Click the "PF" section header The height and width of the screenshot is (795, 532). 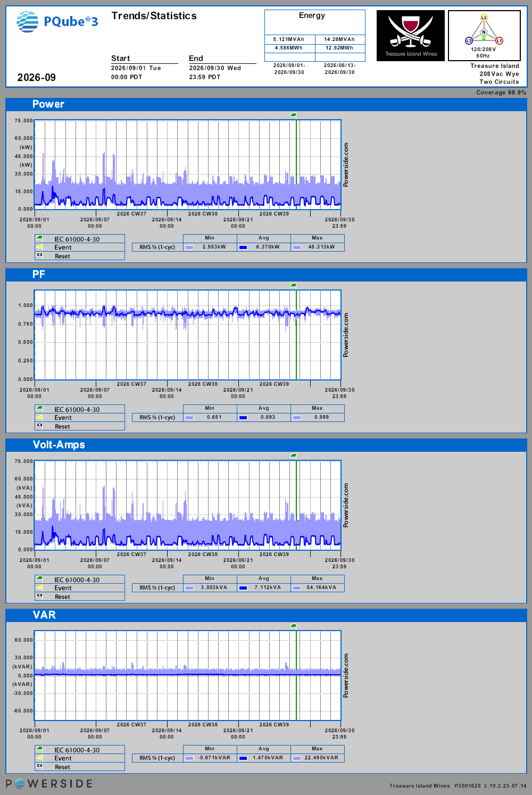click(39, 275)
